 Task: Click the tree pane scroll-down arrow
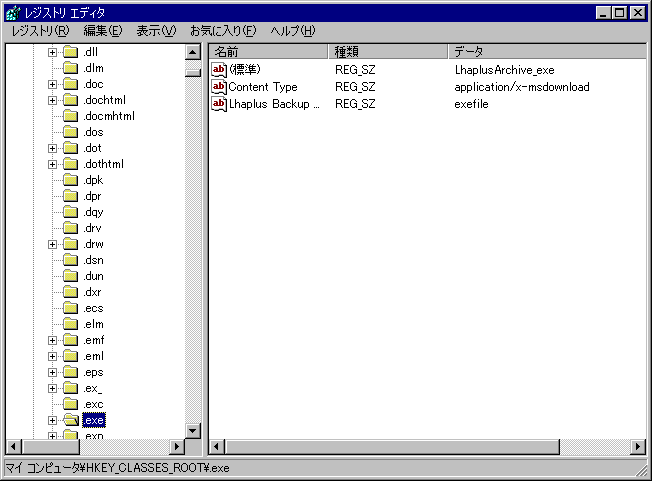(x=193, y=430)
